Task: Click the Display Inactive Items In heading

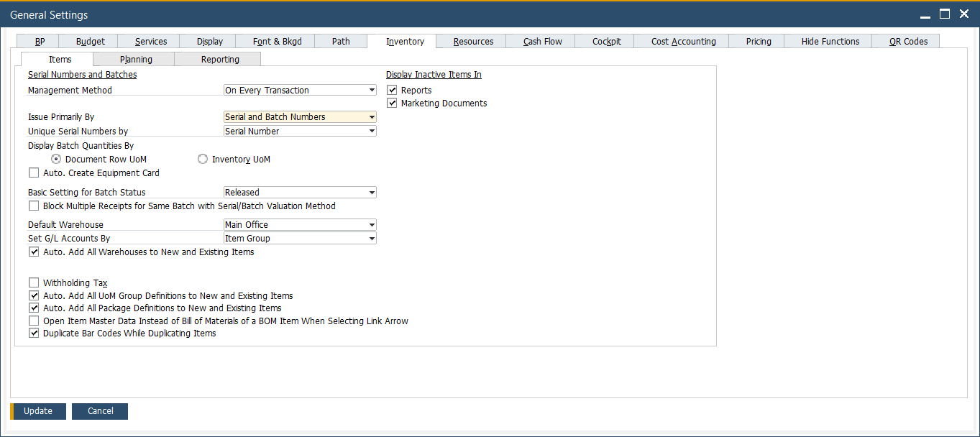Action: click(434, 74)
